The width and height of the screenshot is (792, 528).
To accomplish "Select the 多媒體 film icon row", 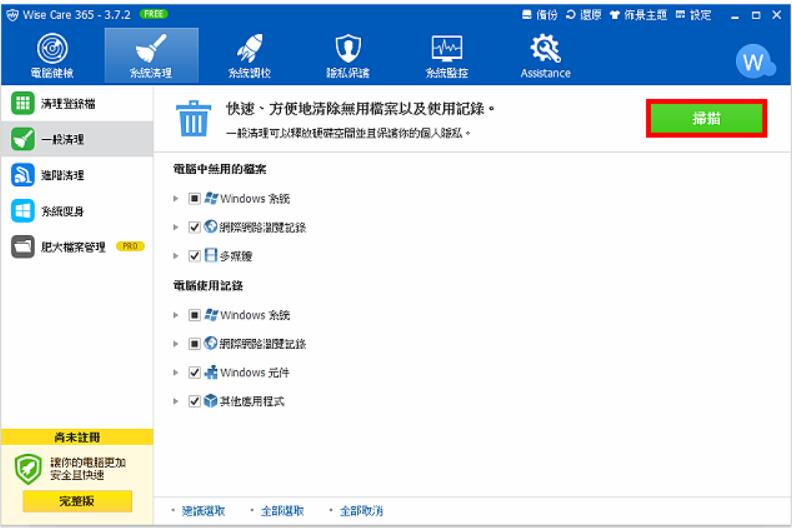I will pos(228,256).
